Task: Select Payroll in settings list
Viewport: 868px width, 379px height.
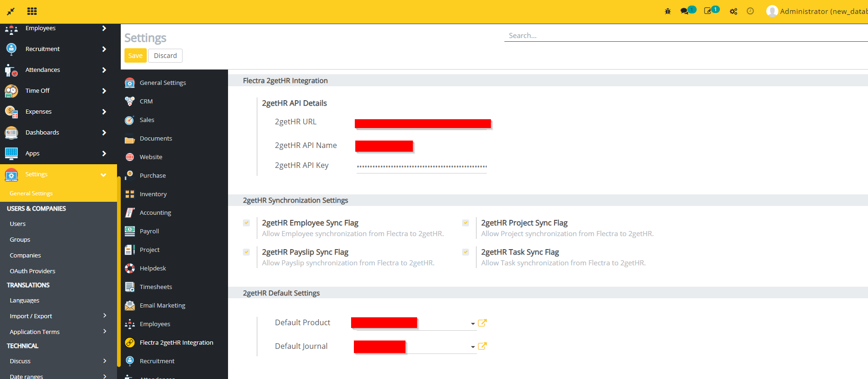Action: point(149,231)
